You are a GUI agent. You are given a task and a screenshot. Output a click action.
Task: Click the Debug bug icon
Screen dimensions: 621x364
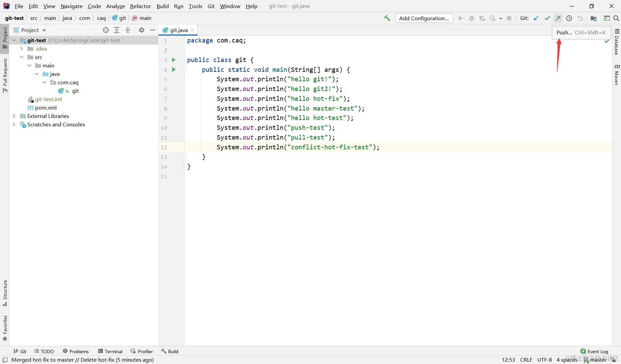pos(472,18)
